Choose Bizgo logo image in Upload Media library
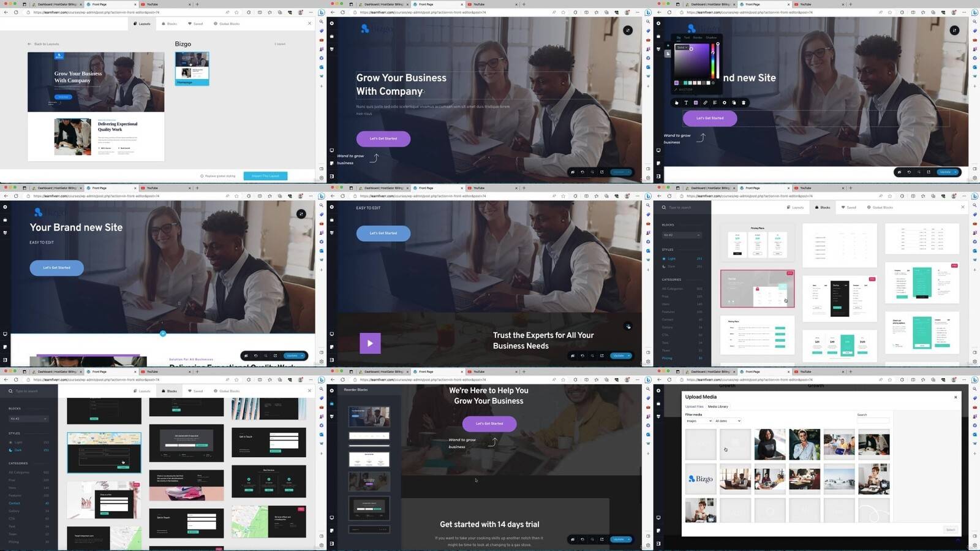This screenshot has width=980, height=551. point(701,479)
